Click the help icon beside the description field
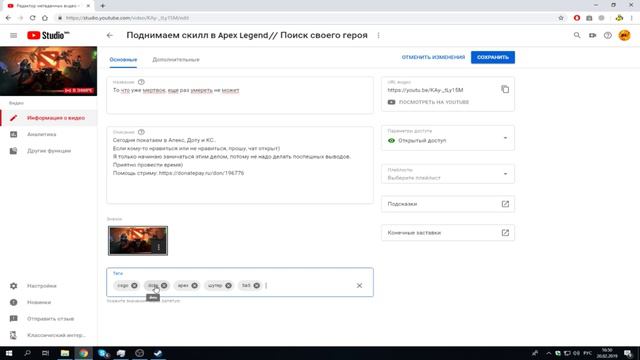 [x=141, y=132]
